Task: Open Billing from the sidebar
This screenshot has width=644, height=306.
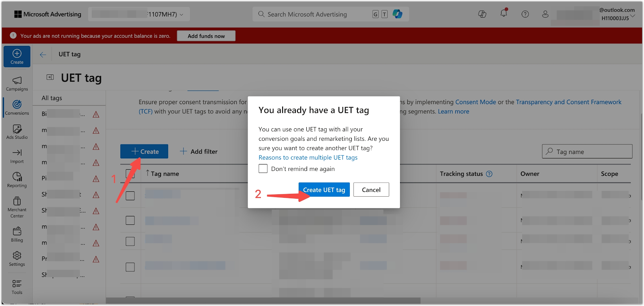Action: click(17, 234)
